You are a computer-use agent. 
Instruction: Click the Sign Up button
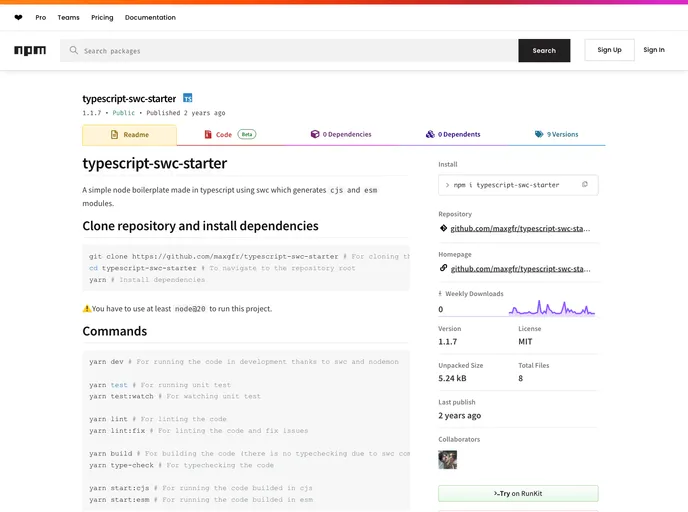[609, 50]
